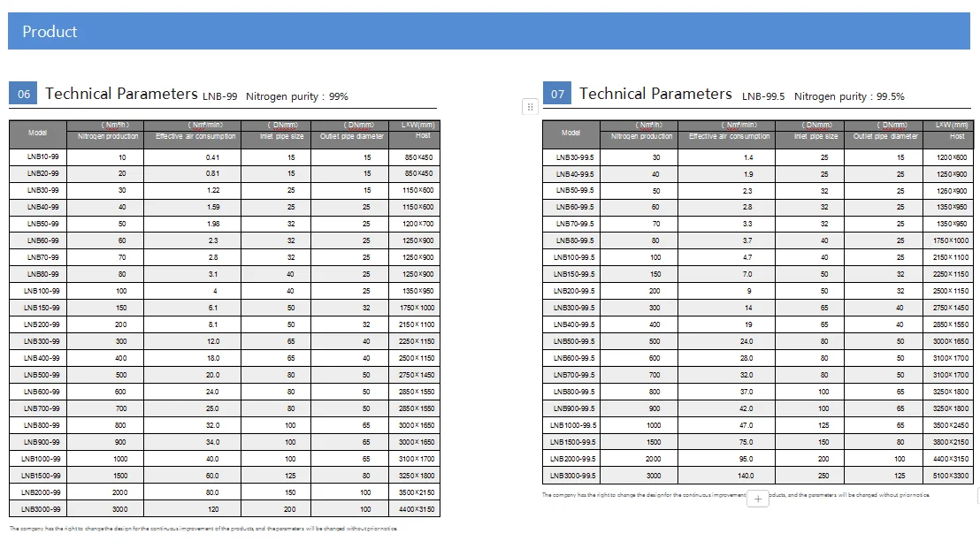Click the 2150×1100 host size for LNB200-99
Image resolution: width=980 pixels, height=549 pixels.
coord(417,324)
